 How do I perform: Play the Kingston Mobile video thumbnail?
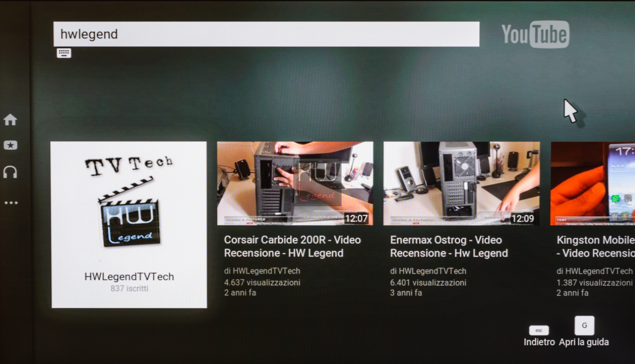pyautogui.click(x=593, y=184)
